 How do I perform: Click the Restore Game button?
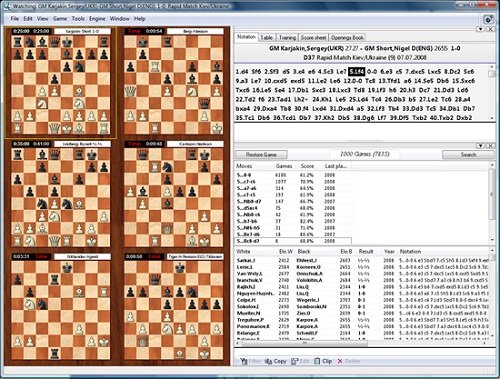[261, 155]
